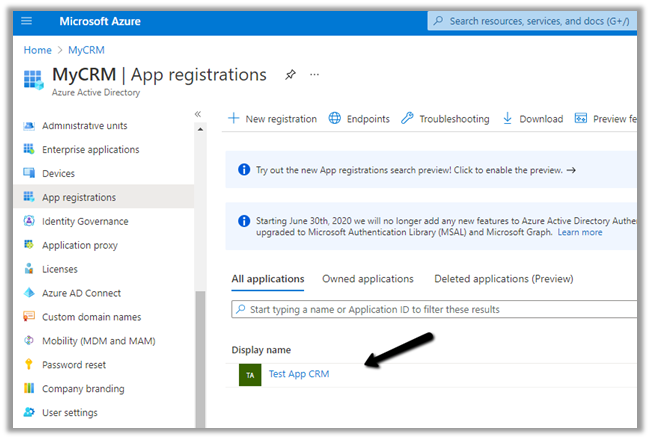Viewport: 650px width, 439px height.
Task: Go to Home in the breadcrumb
Action: pyautogui.click(x=38, y=50)
